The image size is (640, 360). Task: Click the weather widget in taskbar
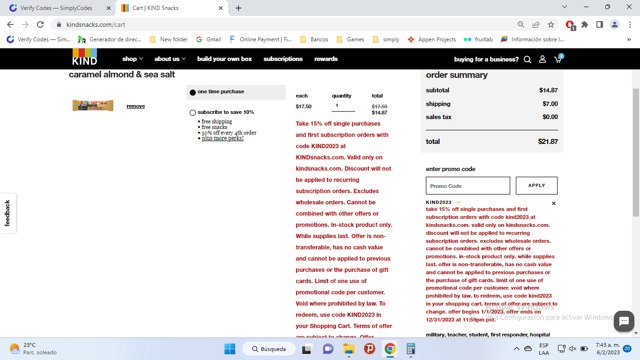coord(33,349)
